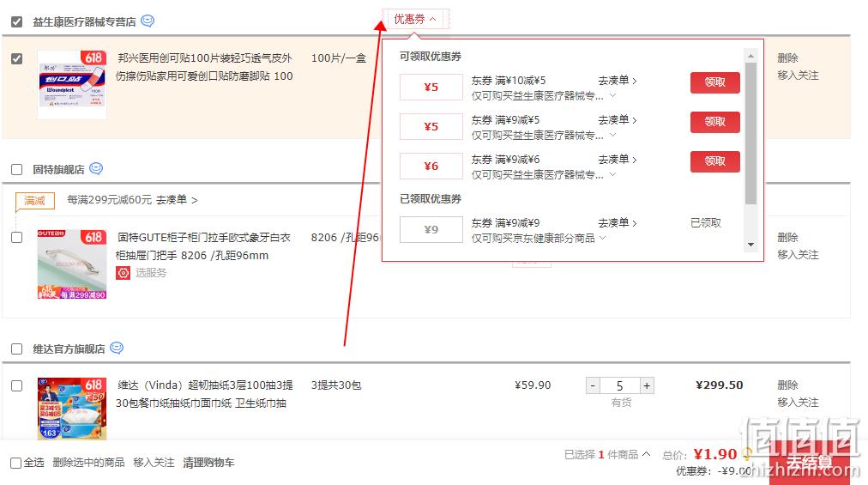This screenshot has width=868, height=485.
Task: Click the greyed ¥9 claimed coupon box
Action: click(431, 229)
